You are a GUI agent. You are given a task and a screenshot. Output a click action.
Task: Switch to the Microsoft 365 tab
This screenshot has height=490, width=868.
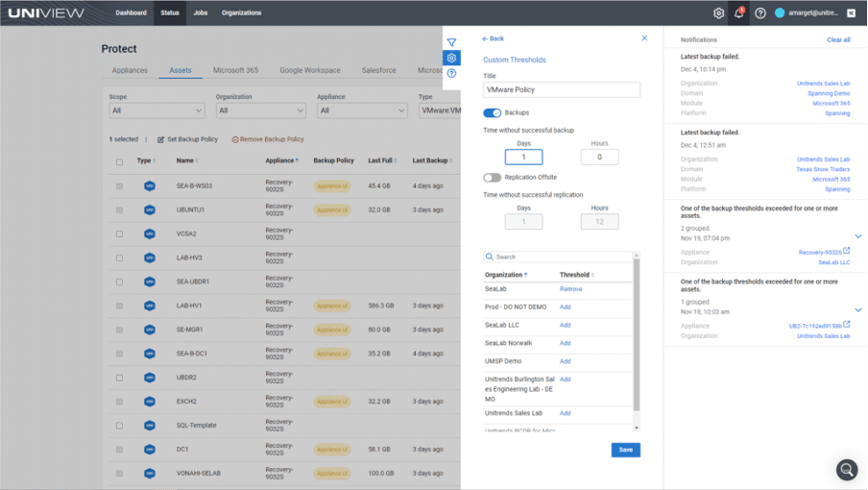click(x=236, y=70)
